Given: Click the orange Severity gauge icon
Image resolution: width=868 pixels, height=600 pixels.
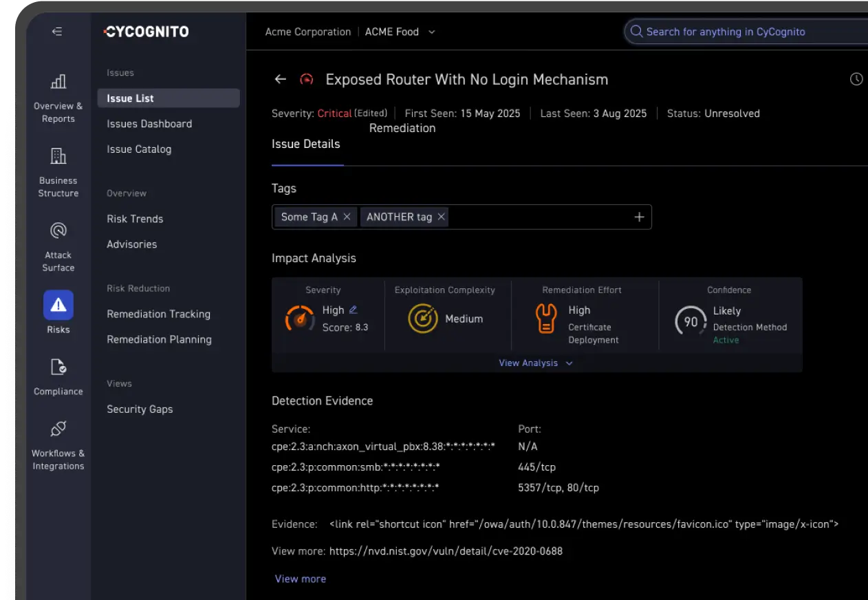Looking at the screenshot, I should (x=300, y=319).
